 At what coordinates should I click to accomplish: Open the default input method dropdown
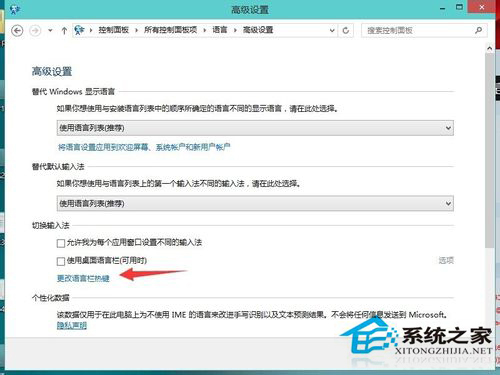pos(255,203)
